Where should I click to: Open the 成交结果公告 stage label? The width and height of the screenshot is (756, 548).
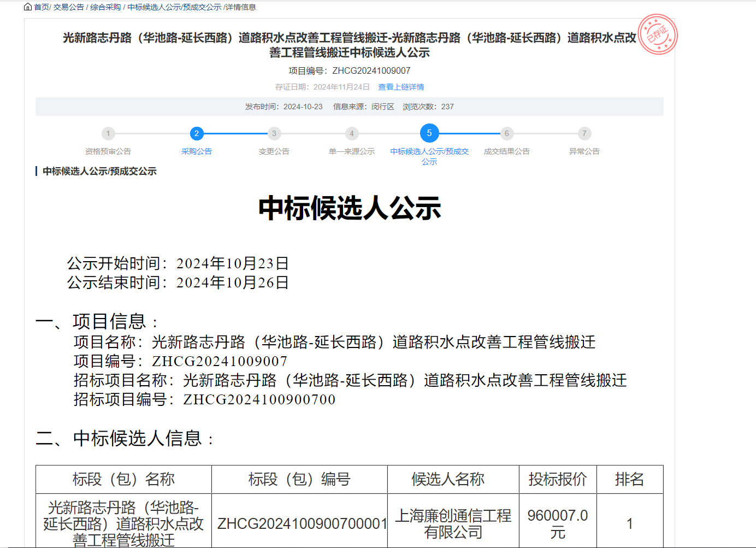point(507,151)
